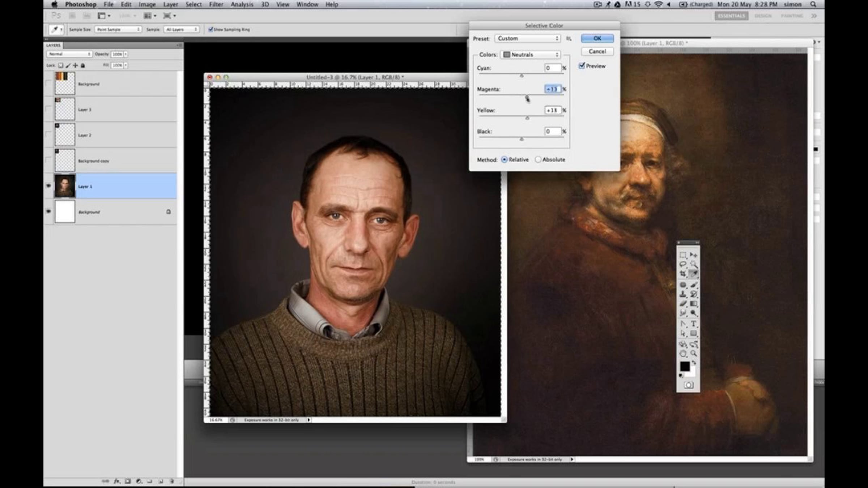868x488 pixels.
Task: Open the Colors Neutrals dropdown
Action: [531, 55]
